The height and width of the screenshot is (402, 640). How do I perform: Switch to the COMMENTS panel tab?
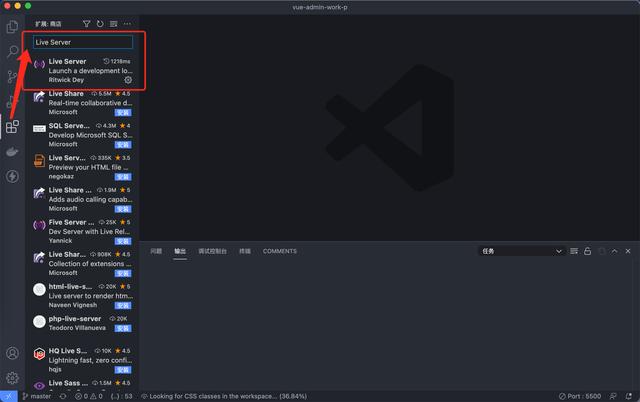280,251
